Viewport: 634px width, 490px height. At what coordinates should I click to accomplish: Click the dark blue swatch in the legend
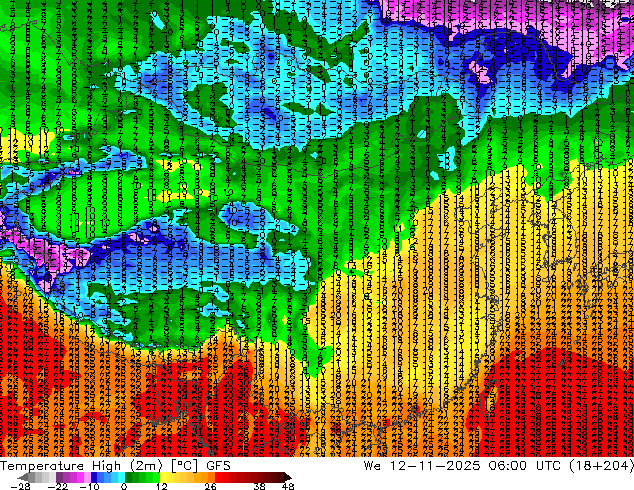[94, 477]
